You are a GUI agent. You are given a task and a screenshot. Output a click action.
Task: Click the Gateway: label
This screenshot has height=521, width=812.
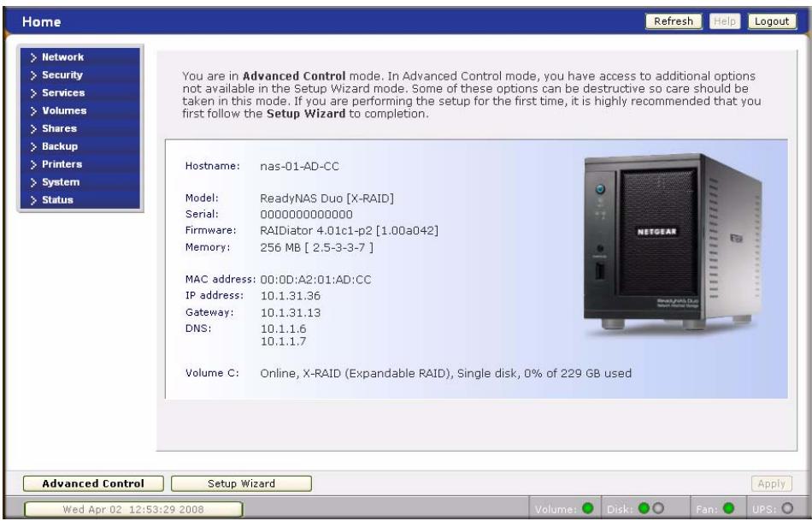[x=209, y=312]
